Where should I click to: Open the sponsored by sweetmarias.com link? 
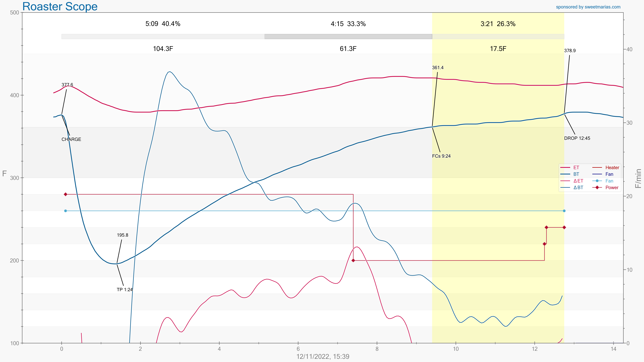pos(588,7)
